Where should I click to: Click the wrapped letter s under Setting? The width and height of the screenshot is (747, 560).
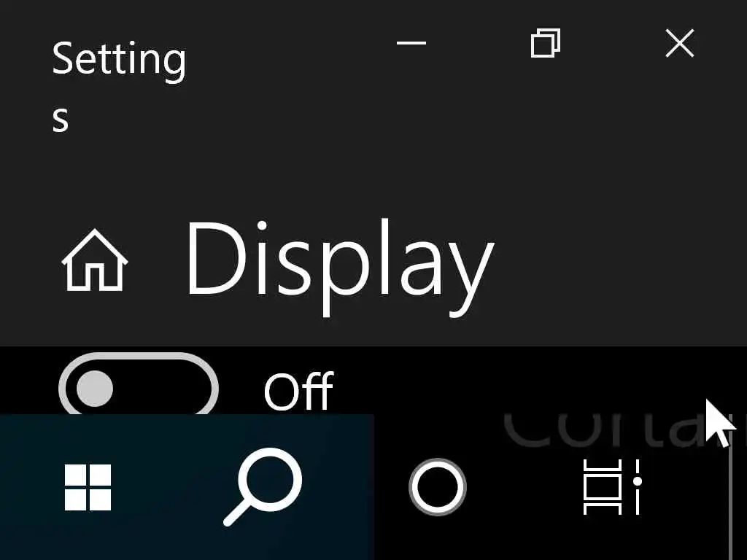[x=61, y=120]
